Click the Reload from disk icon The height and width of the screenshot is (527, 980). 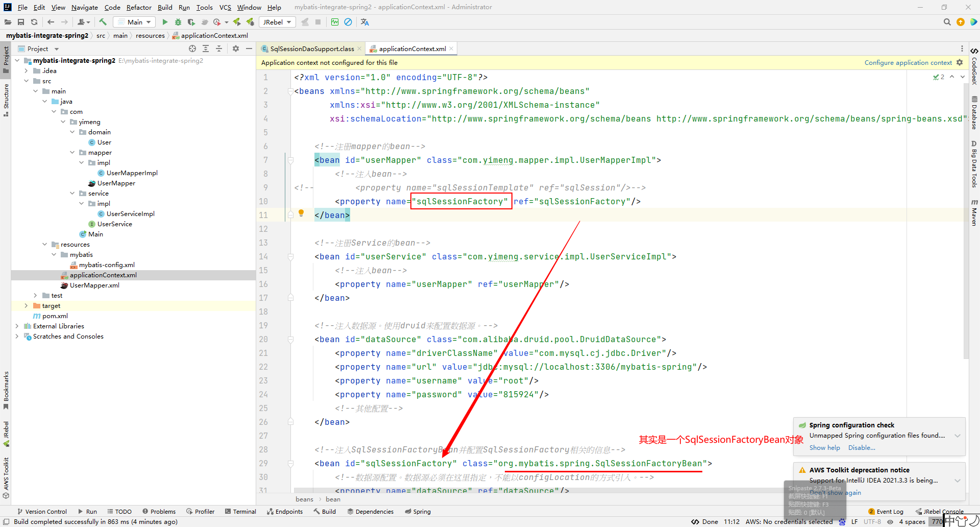tap(34, 22)
